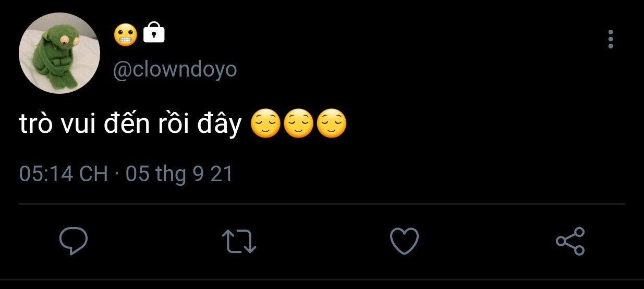Like the tweet with the heart icon
Image resolution: width=644 pixels, height=289 pixels.
pyautogui.click(x=405, y=241)
